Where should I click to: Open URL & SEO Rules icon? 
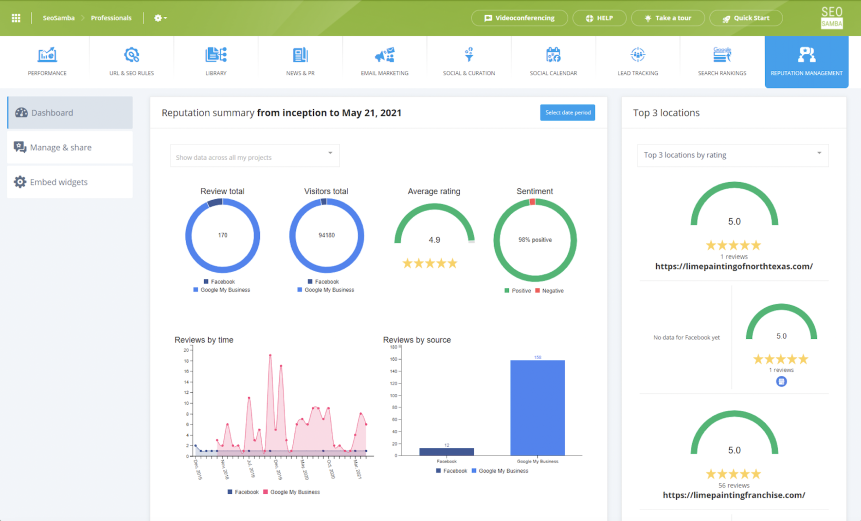pos(131,55)
